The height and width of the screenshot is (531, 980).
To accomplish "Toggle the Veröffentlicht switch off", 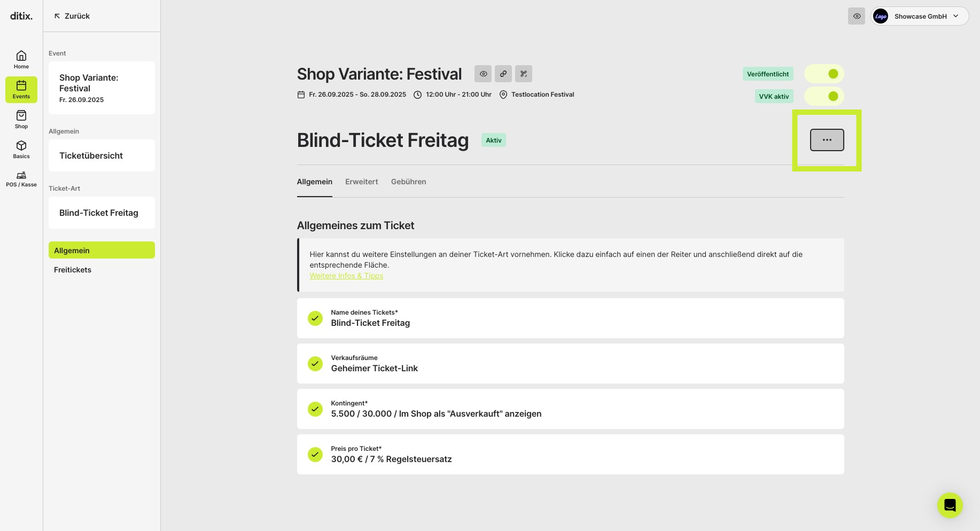I will 824,74.
